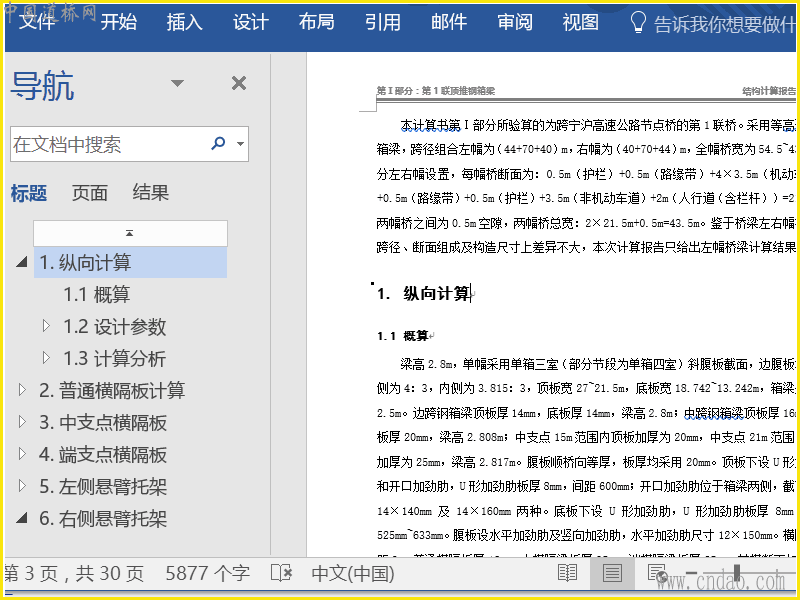
Task: Open the 布局 ribbon tab
Action: point(316,22)
